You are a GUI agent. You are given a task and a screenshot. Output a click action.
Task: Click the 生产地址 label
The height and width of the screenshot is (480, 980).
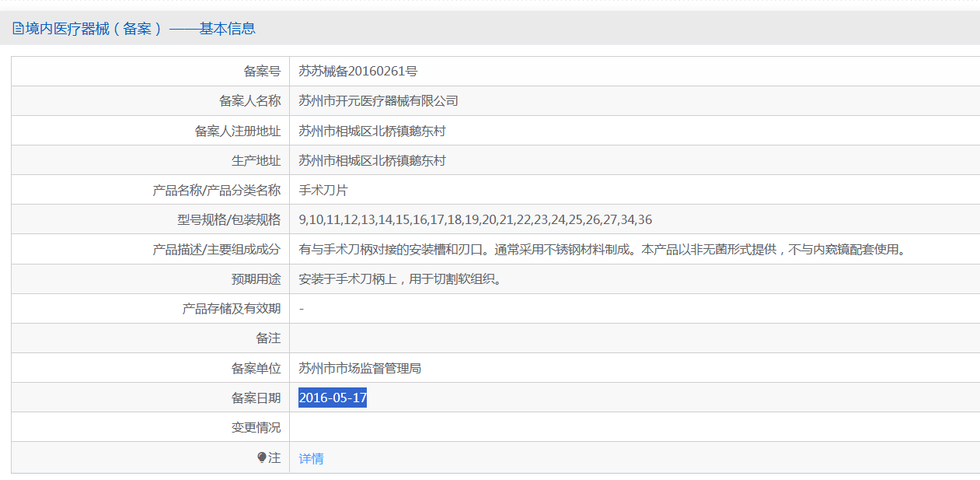256,160
